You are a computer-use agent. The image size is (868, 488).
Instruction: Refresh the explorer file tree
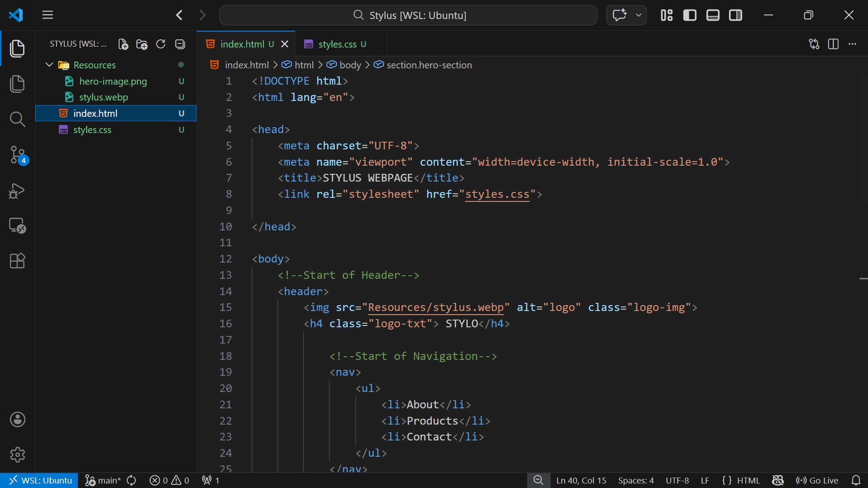(161, 44)
